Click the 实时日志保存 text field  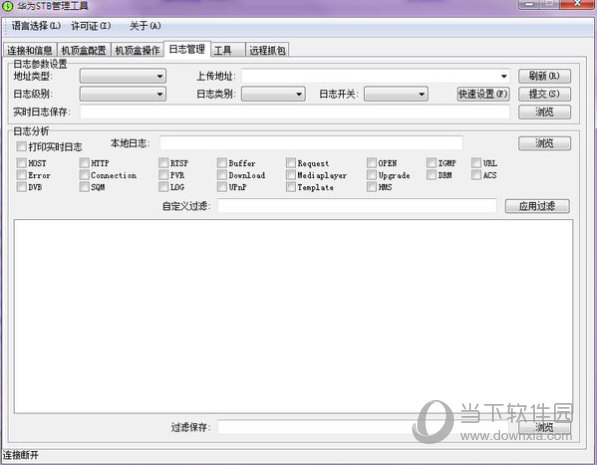[x=295, y=112]
